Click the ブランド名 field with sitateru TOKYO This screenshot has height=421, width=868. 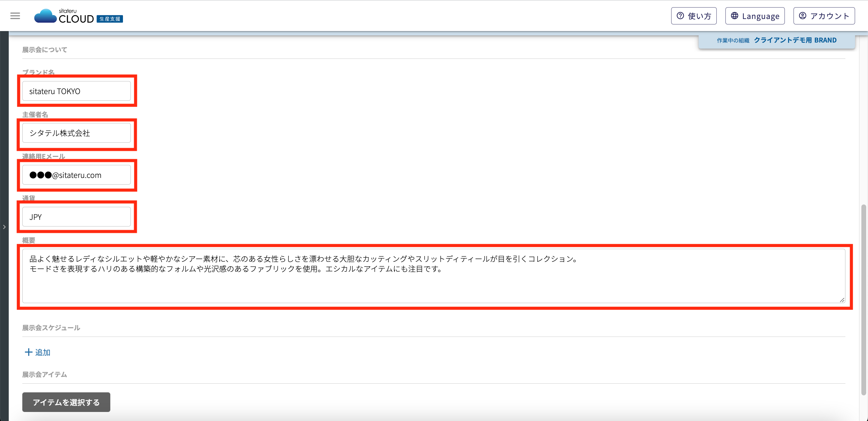(x=77, y=91)
